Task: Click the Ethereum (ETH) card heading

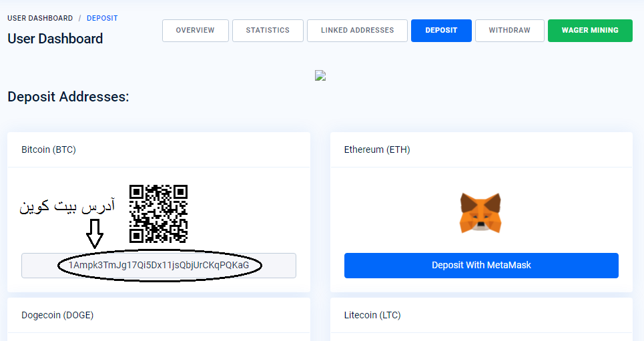Action: point(377,149)
